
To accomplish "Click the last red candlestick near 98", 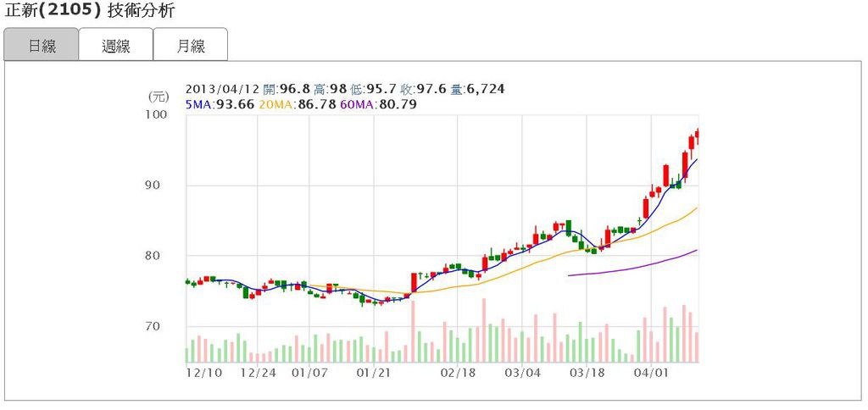I will (697, 135).
